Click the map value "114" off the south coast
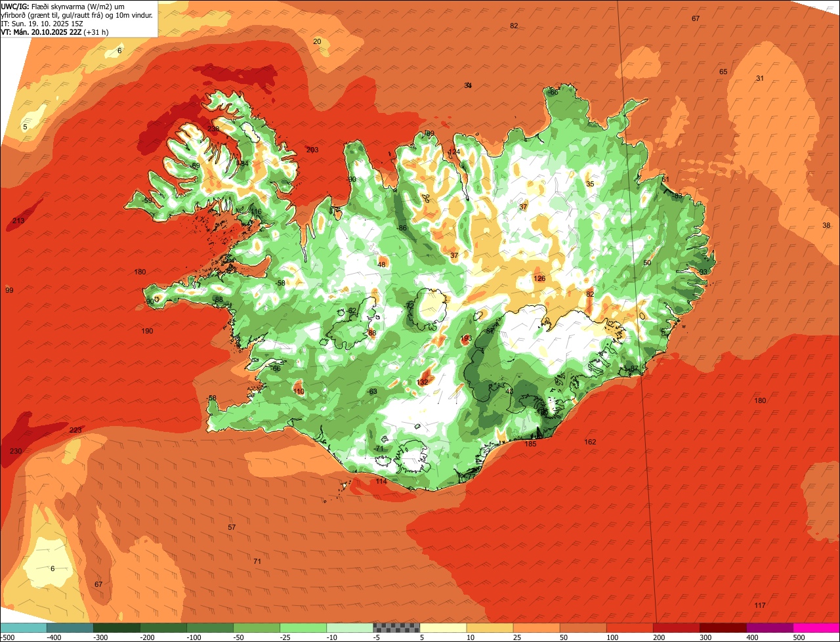The height and width of the screenshot is (642, 840). (381, 482)
